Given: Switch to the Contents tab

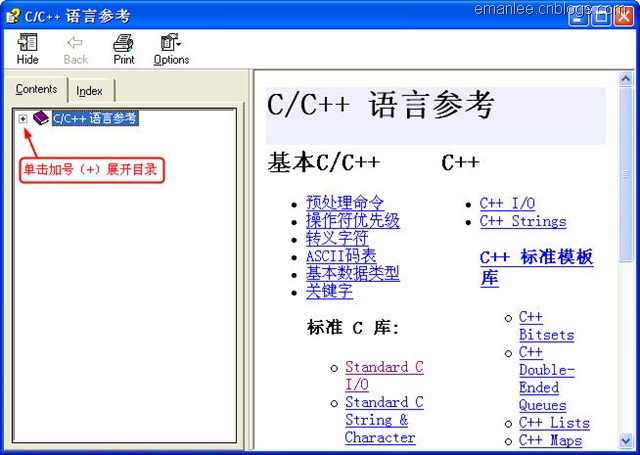Looking at the screenshot, I should tap(36, 89).
